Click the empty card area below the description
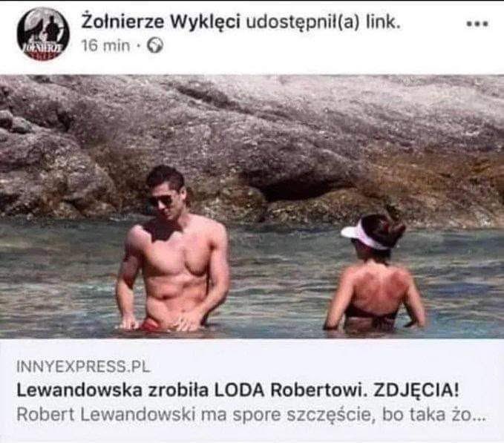Screen dimensions: 504x443 coord(252,433)
